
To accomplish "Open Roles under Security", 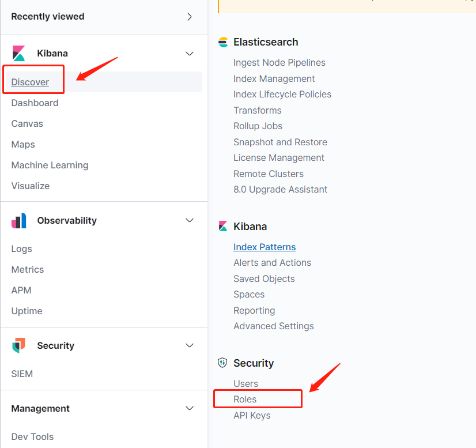I will click(x=245, y=400).
